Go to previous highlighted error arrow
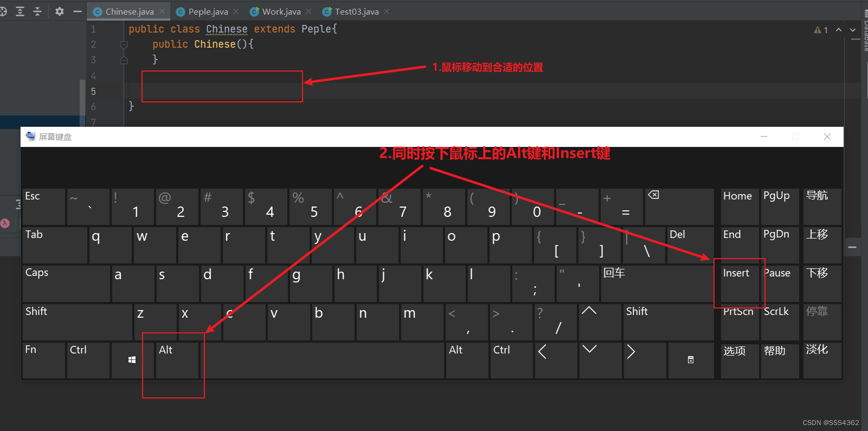 pyautogui.click(x=839, y=30)
